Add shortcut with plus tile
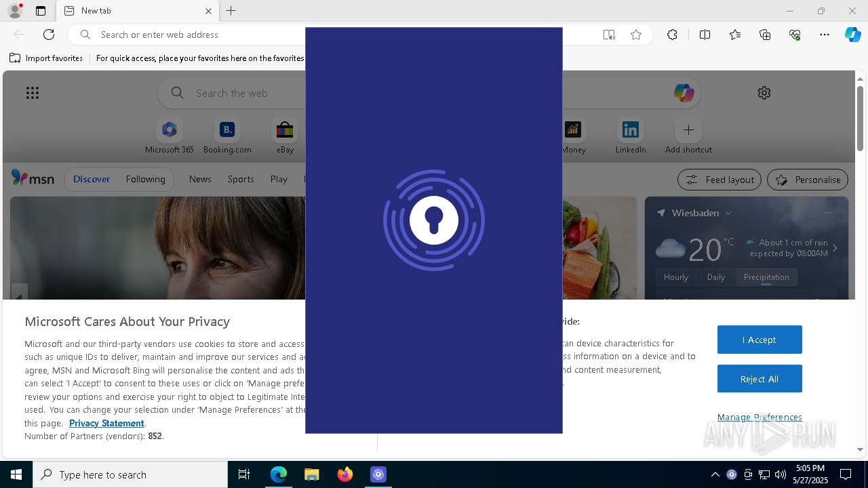This screenshot has width=868, height=488. [688, 136]
